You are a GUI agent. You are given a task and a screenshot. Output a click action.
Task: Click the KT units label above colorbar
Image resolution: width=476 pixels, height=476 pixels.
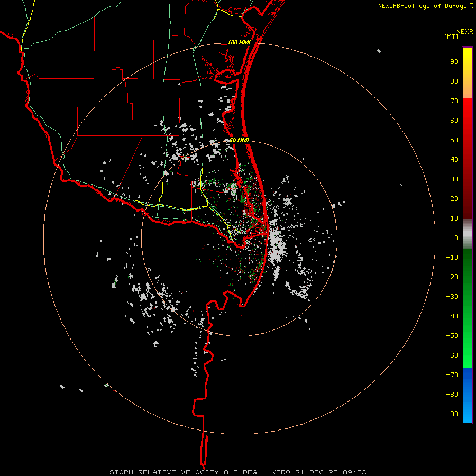(x=452, y=36)
